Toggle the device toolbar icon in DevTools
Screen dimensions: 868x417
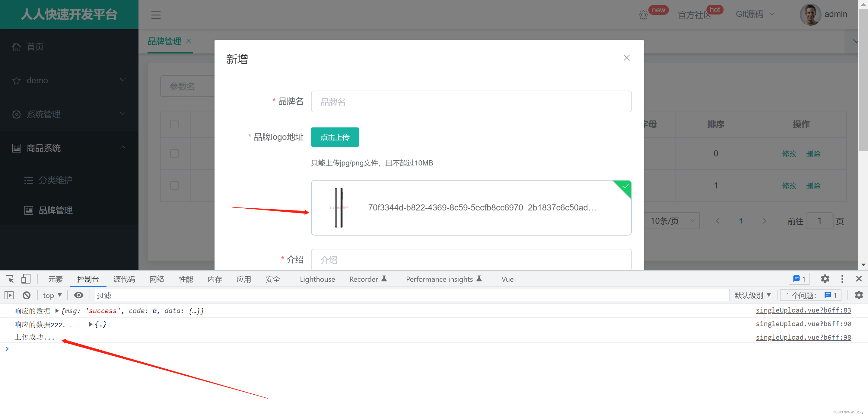click(26, 279)
